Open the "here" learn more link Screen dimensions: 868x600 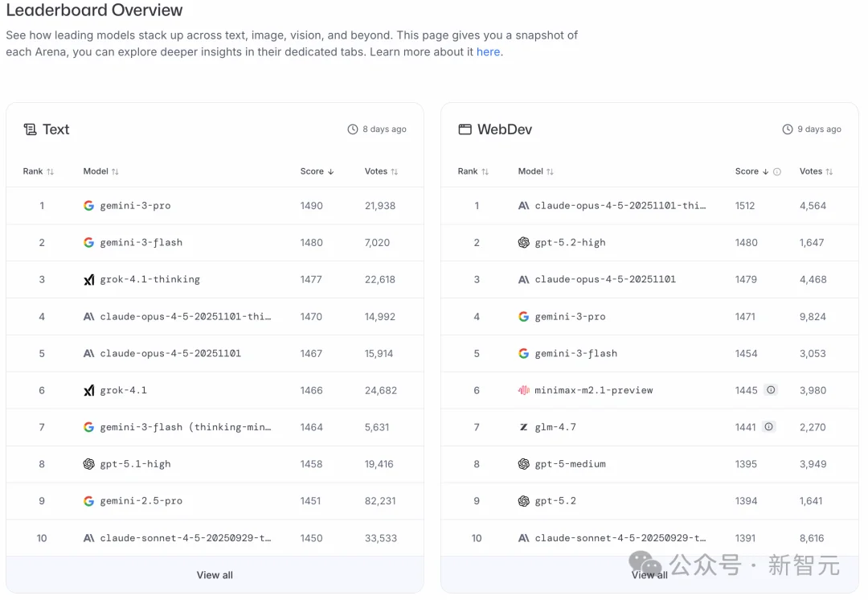tap(488, 52)
